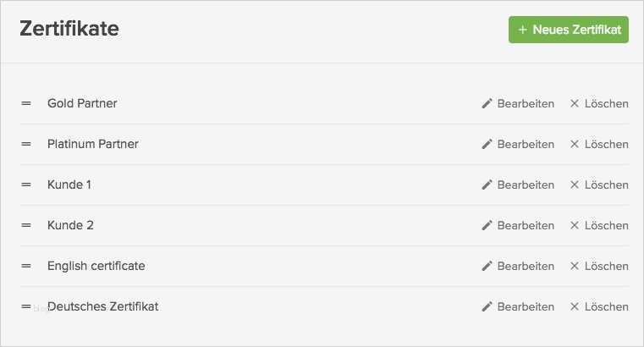The image size is (644, 347).
Task: Select the Platinum Partner certificate name
Action: tap(93, 144)
